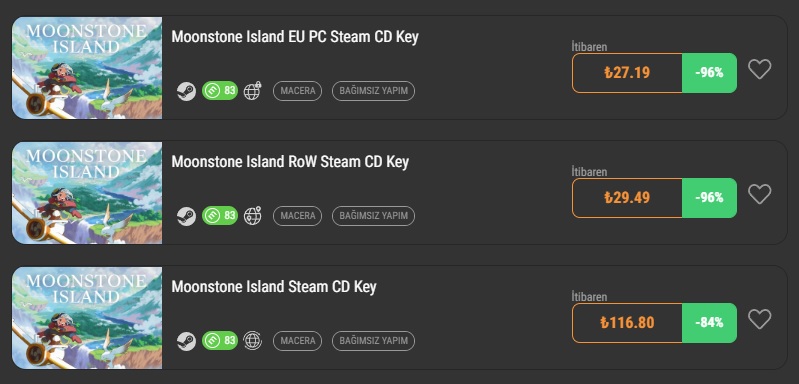This screenshot has width=799, height=384.
Task: Select MACERA tag on the ₺116.80 listing
Action: point(298,341)
